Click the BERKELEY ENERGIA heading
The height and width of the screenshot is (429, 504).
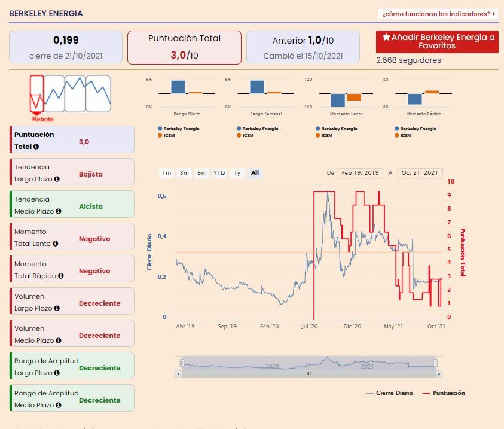pyautogui.click(x=46, y=14)
